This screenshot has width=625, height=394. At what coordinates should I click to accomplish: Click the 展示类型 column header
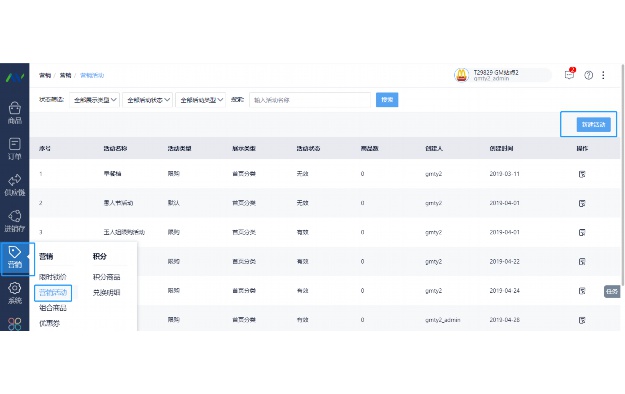pos(244,148)
